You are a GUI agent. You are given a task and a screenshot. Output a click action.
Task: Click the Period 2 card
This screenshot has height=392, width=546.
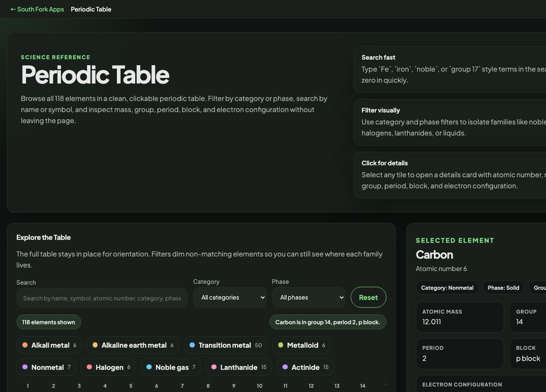[x=460, y=354]
